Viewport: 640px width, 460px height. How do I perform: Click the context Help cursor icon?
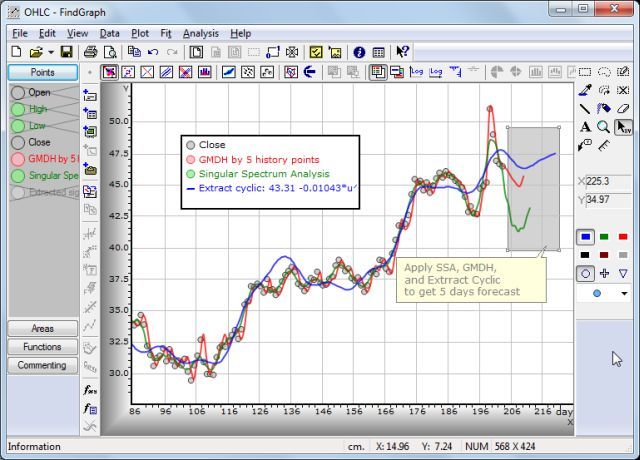402,52
